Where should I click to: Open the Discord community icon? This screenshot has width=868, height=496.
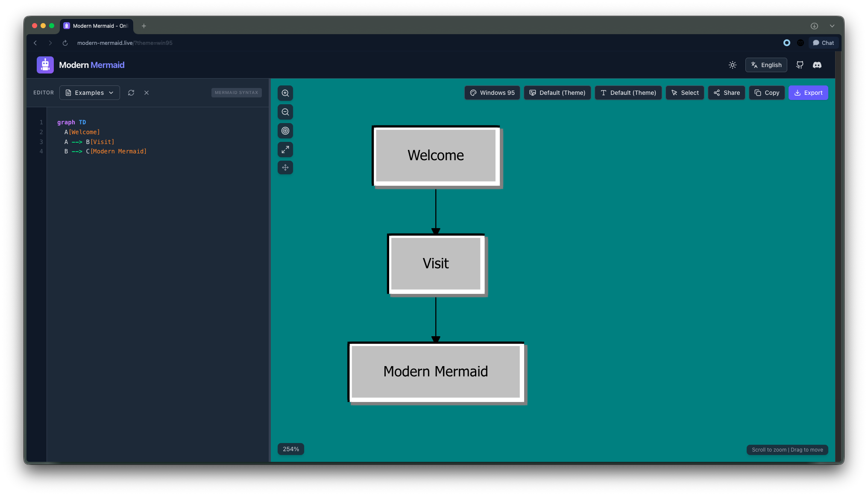pos(817,65)
